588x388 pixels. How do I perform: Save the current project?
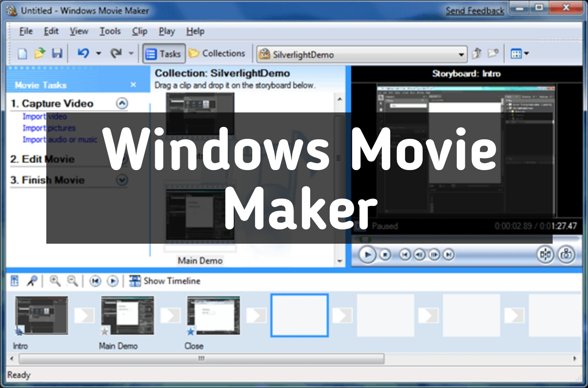[57, 53]
